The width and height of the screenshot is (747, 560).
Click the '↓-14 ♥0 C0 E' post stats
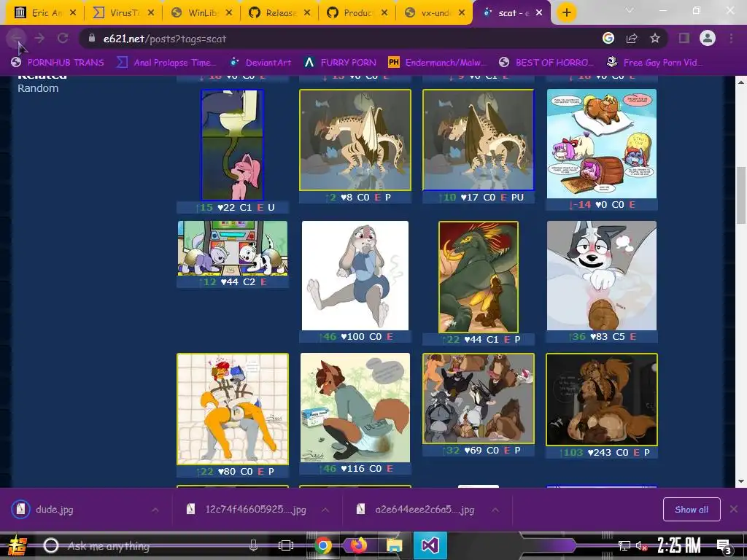click(602, 205)
